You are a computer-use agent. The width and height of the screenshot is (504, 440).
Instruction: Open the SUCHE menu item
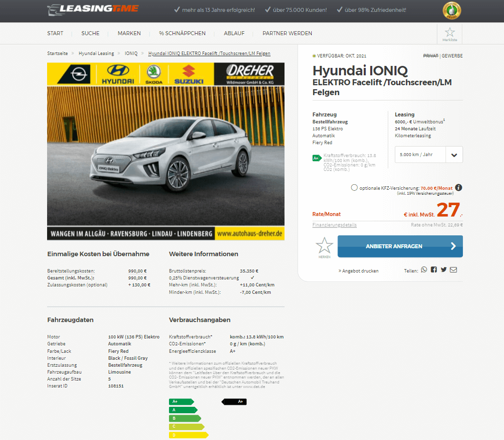[x=90, y=33]
